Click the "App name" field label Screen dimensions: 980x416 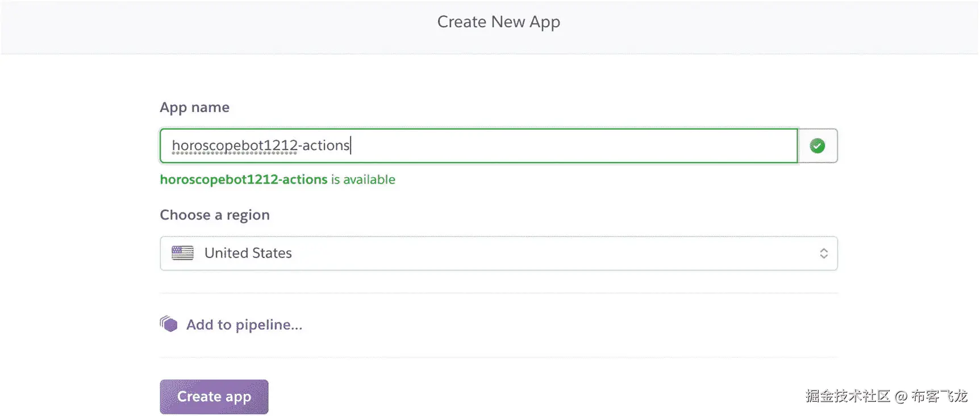point(195,107)
